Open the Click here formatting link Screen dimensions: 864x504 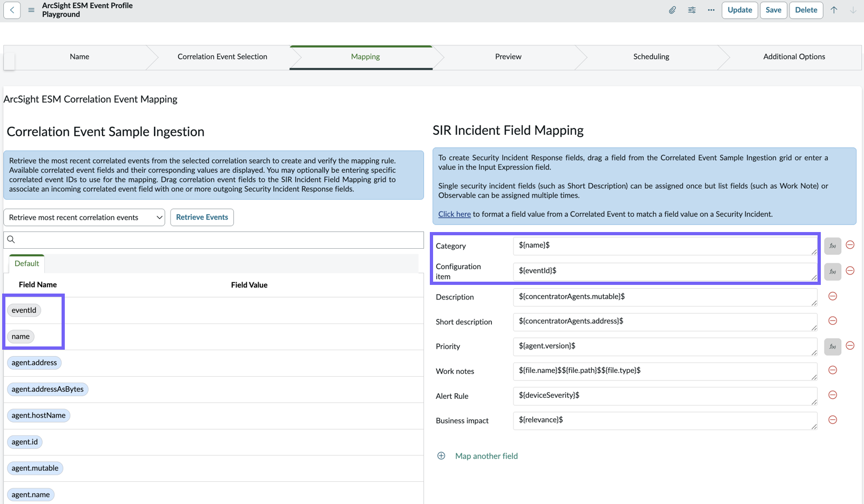[454, 214]
